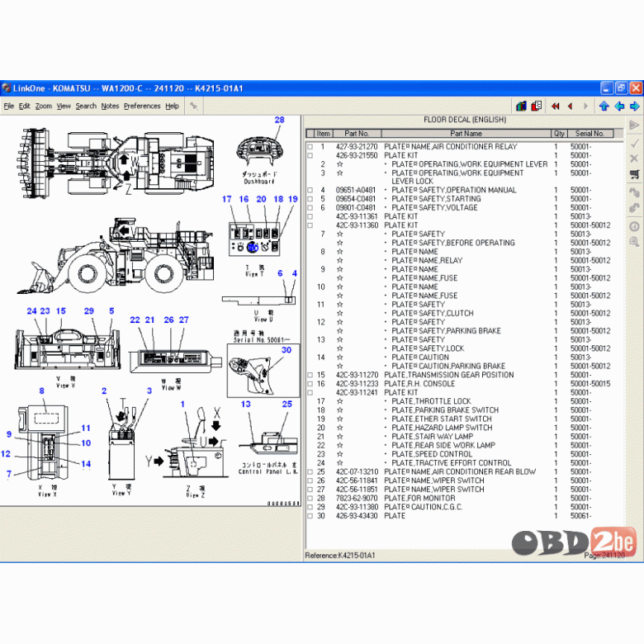The width and height of the screenshot is (644, 644).
Task: Open the shopping cart selection list icon
Action: tap(635, 173)
